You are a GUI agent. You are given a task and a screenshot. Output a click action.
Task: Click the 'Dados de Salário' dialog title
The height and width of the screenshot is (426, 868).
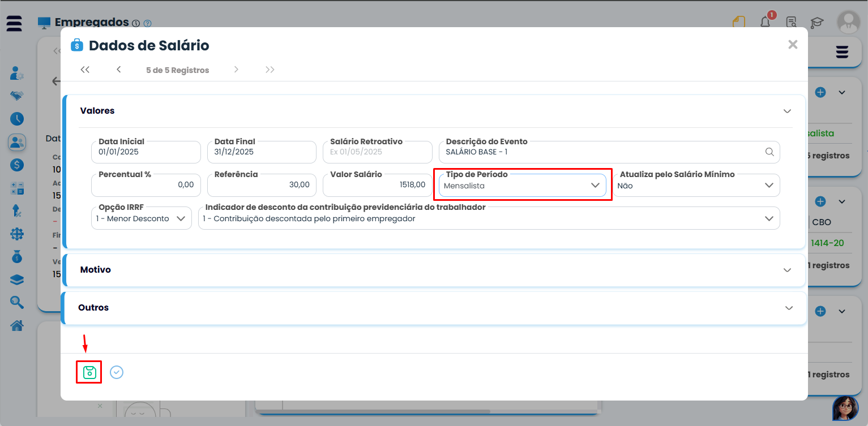[149, 45]
